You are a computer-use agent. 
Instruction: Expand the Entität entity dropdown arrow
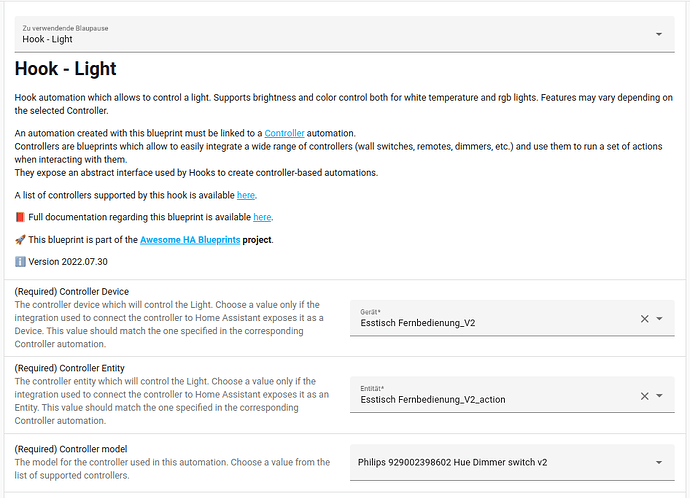660,396
